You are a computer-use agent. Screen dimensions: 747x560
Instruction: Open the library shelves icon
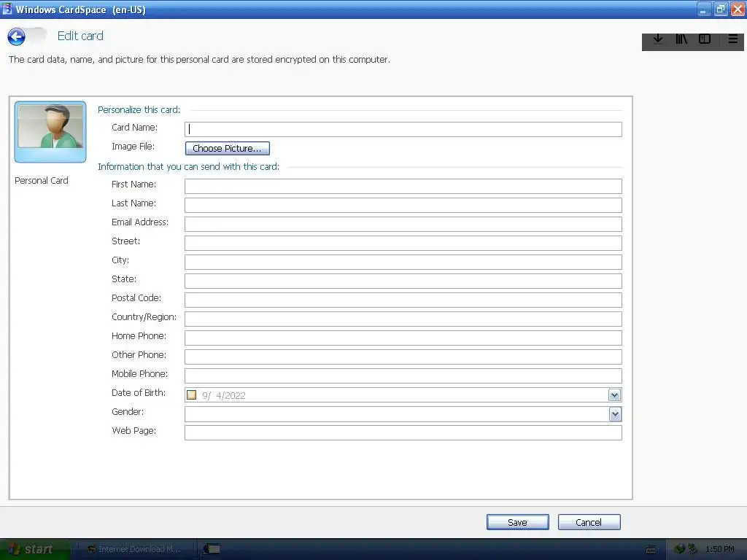(681, 39)
